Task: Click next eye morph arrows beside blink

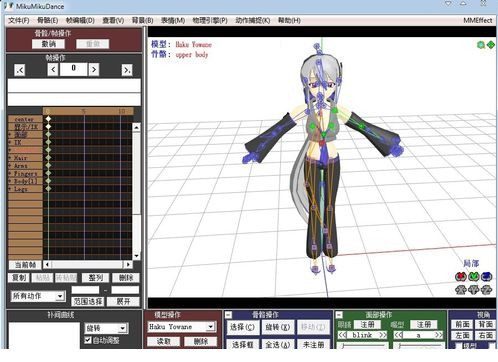Action: pyautogui.click(x=383, y=335)
